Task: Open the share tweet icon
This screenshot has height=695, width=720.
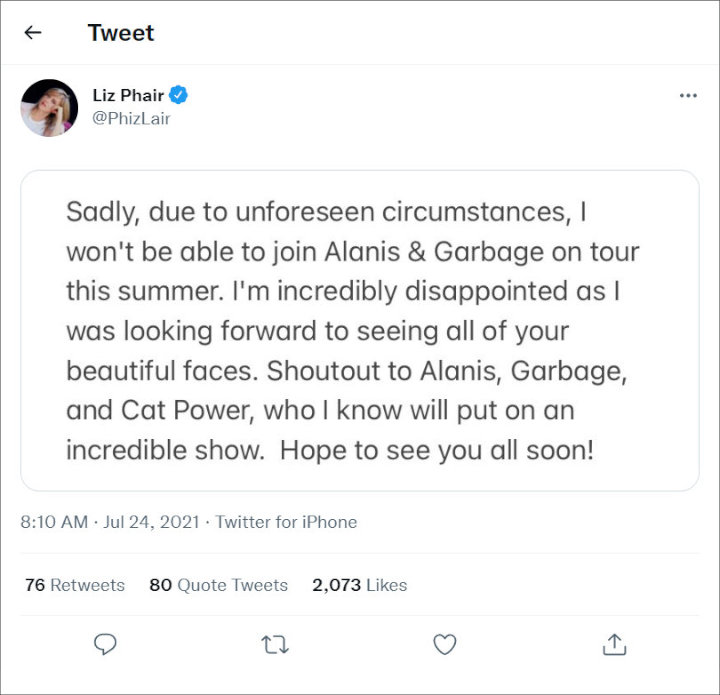Action: (615, 644)
